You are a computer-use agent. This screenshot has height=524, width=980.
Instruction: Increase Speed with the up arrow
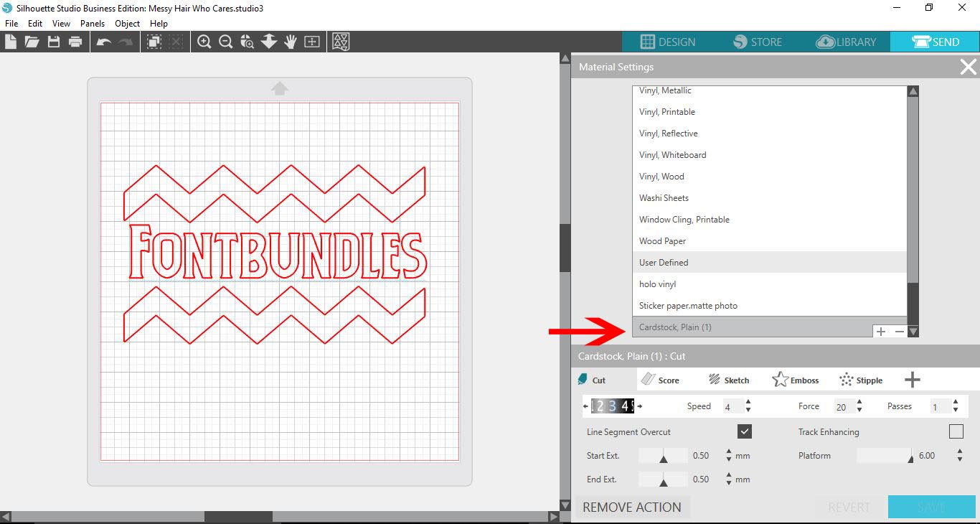pos(748,403)
